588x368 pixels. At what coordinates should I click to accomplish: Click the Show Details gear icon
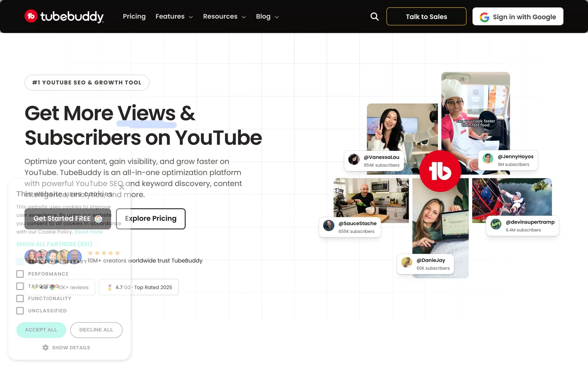point(45,347)
